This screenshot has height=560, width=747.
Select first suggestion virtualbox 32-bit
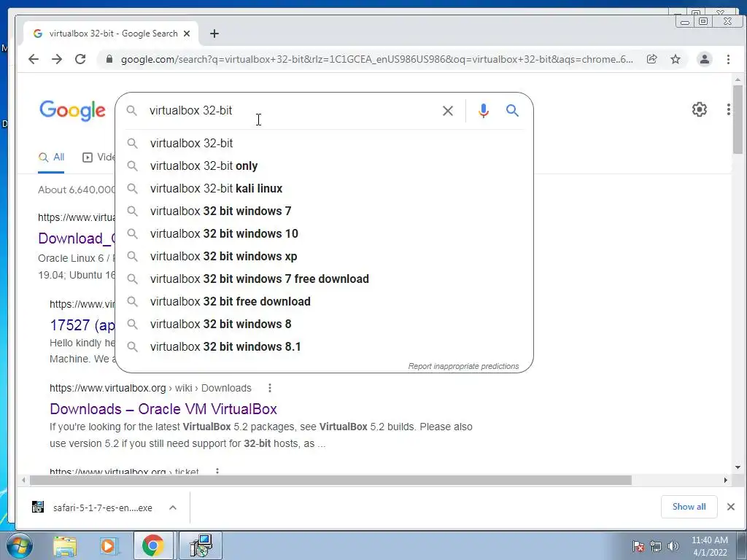[324, 144]
